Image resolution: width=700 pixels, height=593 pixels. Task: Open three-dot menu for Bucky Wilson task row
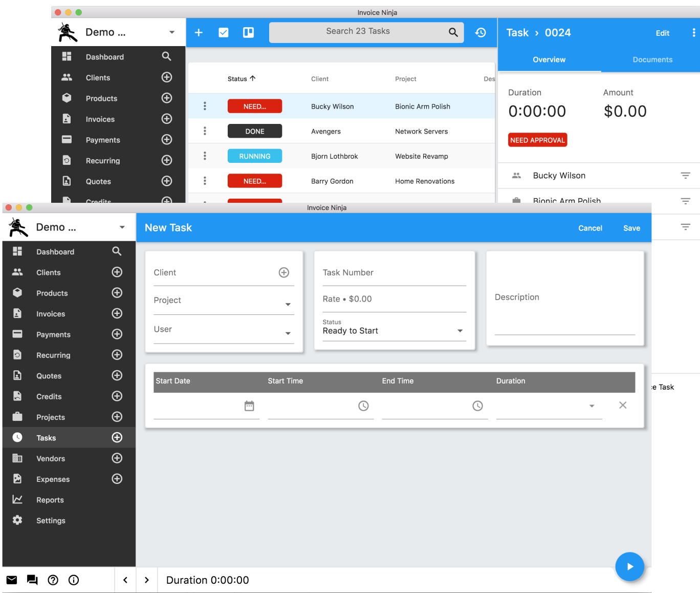tap(205, 106)
